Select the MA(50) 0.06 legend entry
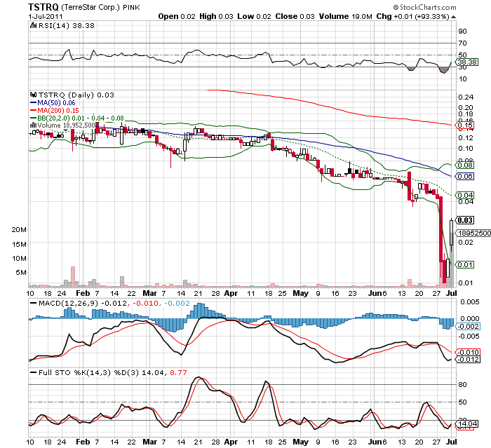491x448 pixels. 53,102
